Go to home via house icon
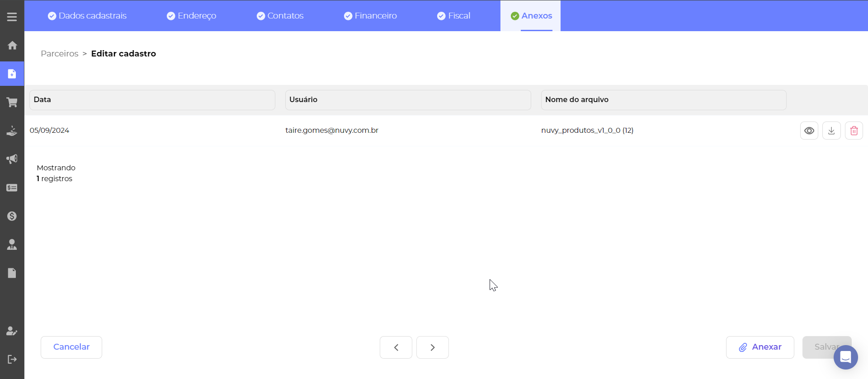 point(12,45)
